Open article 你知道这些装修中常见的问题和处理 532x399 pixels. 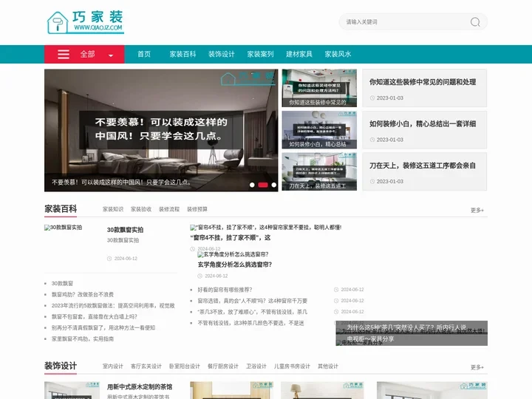pos(423,82)
